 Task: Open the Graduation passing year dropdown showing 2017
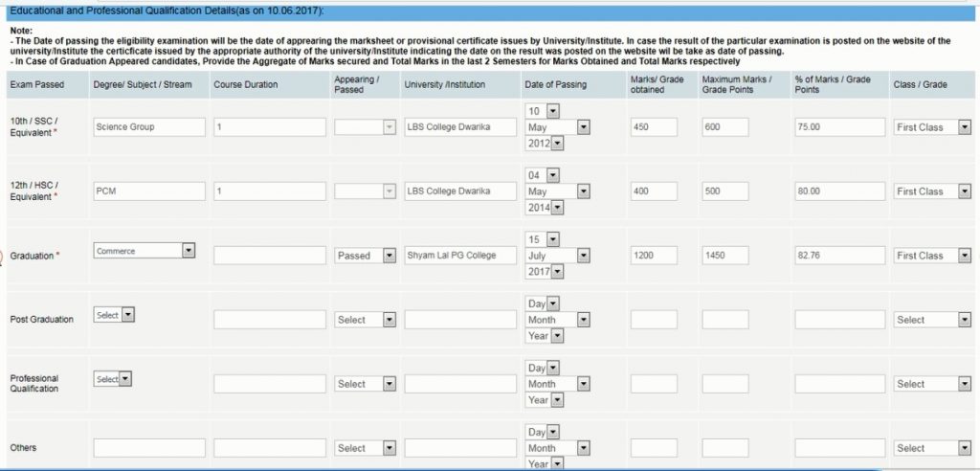coord(545,272)
